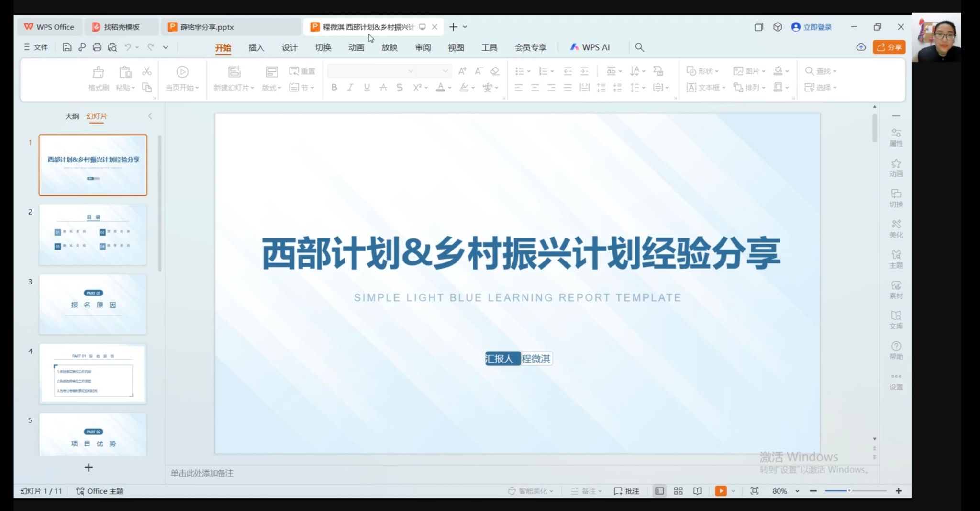Click the zoom slider handle in status bar

pos(849,491)
